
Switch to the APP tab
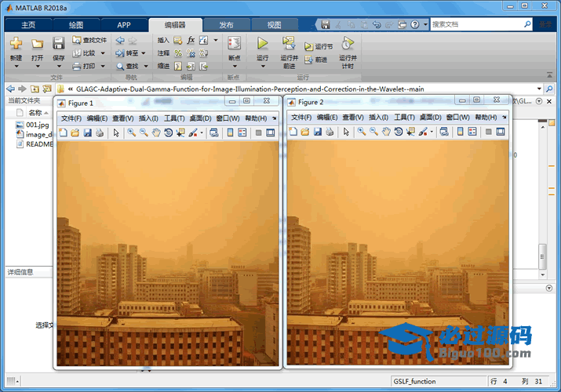point(124,24)
